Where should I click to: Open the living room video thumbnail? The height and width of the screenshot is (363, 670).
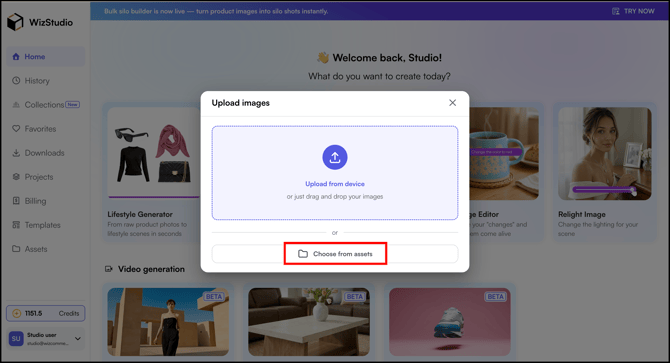pyautogui.click(x=309, y=322)
